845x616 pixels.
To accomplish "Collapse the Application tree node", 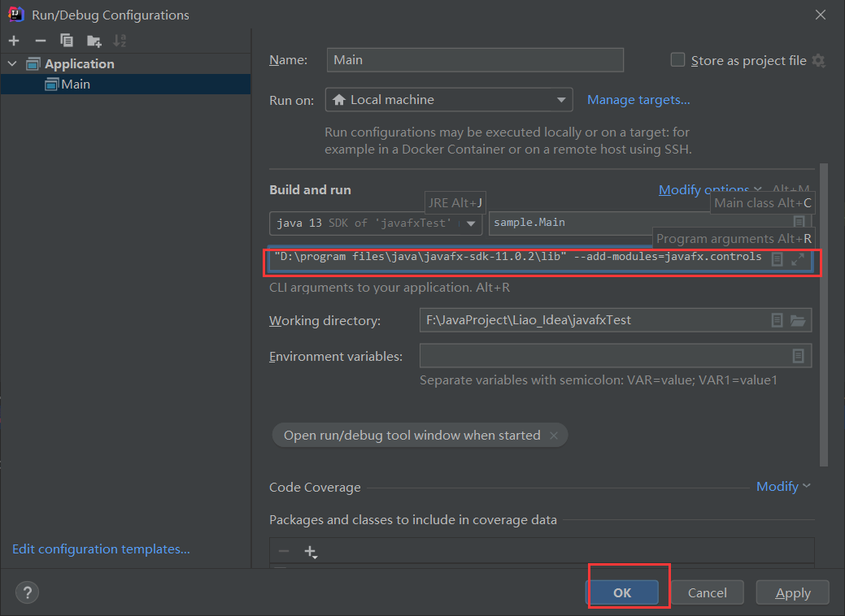I will click(x=12, y=63).
